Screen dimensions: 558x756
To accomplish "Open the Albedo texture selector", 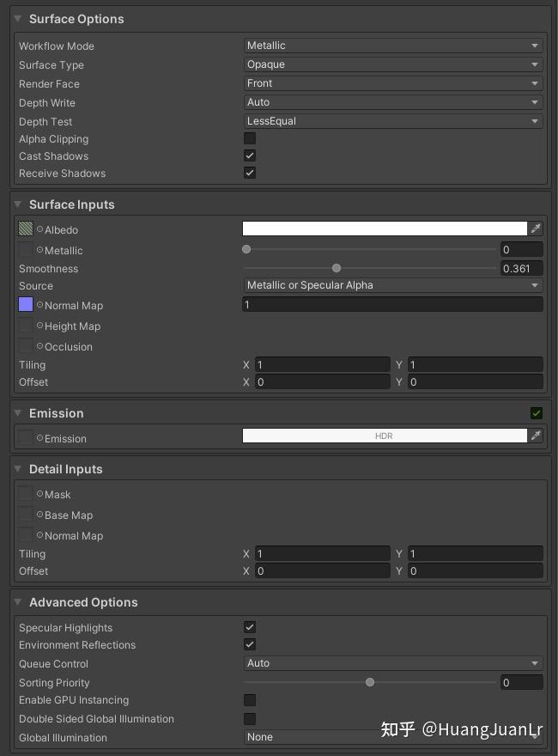I will tap(27, 229).
